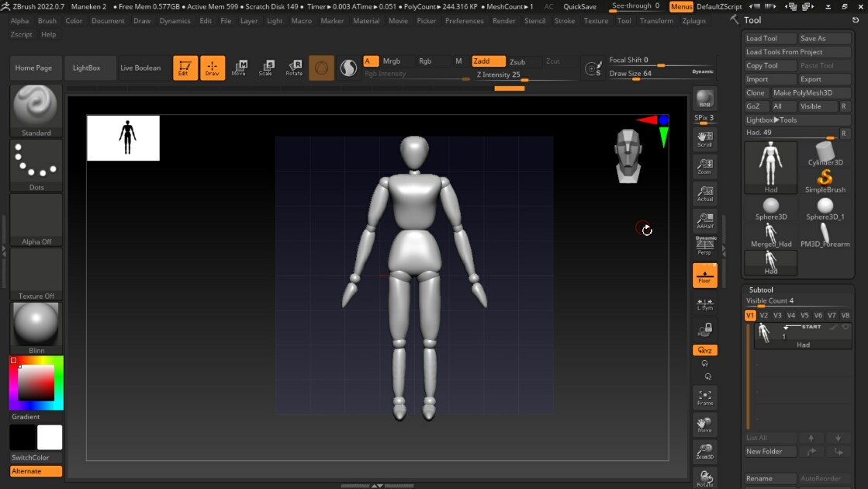Viewport: 868px width, 489px height.
Task: Click the Frame mesh icon
Action: pos(704,397)
